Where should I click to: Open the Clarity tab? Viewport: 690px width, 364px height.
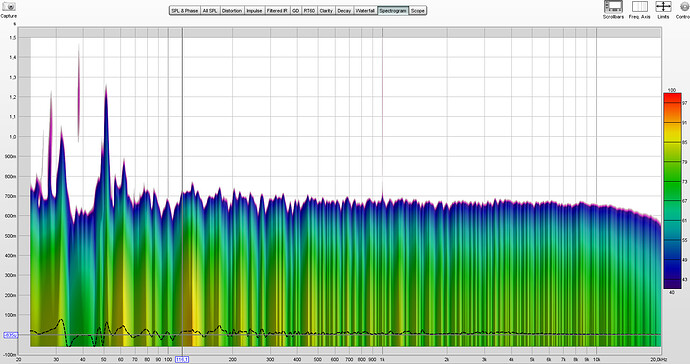point(326,11)
